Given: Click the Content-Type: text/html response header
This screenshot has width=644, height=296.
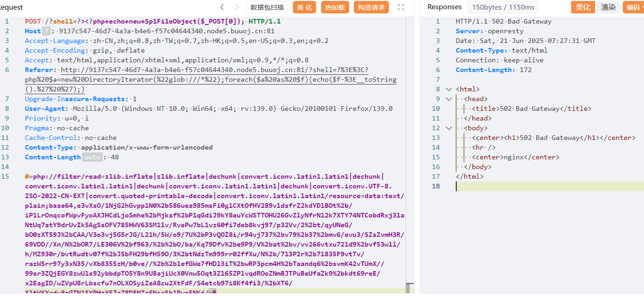Looking at the screenshot, I should tap(501, 50).
